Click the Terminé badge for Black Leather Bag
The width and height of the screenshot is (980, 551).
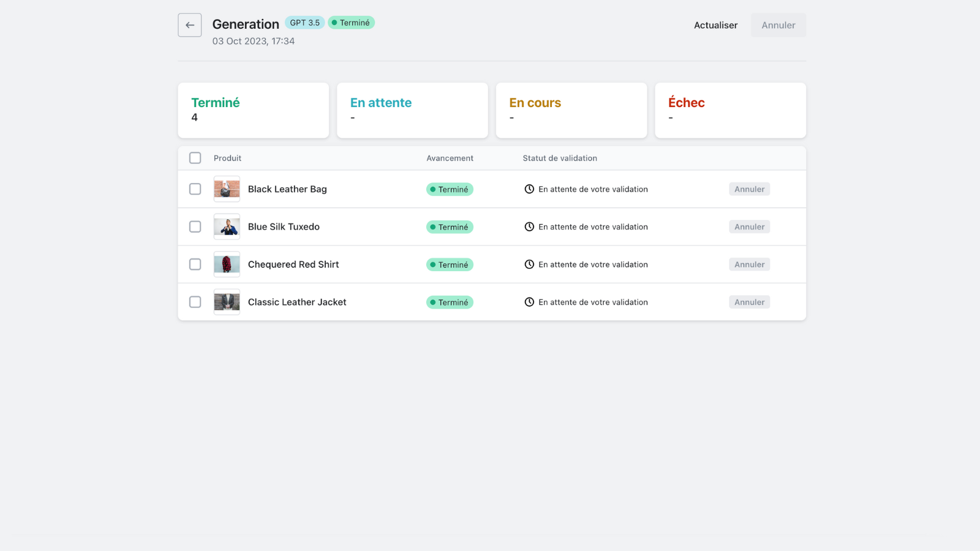[x=450, y=189]
